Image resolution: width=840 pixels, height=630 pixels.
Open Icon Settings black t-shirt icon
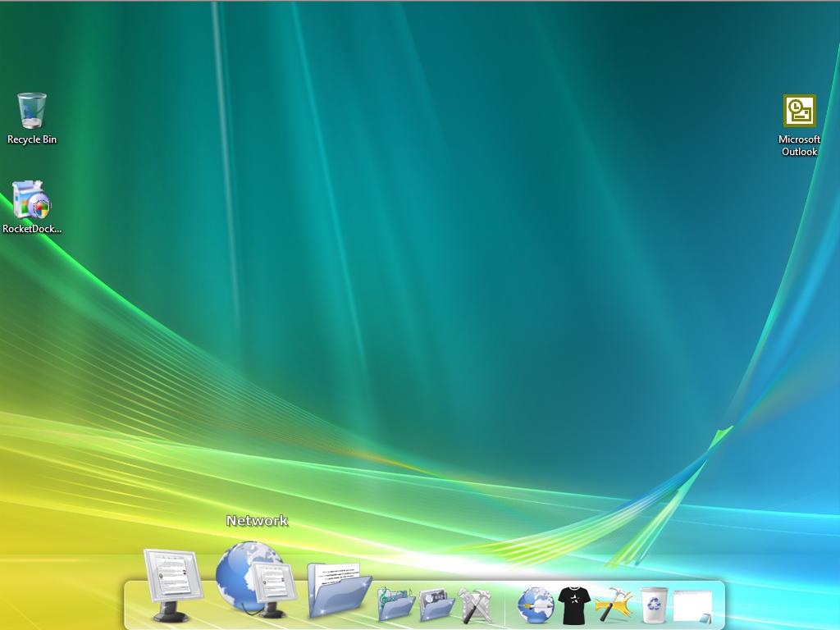point(574,605)
